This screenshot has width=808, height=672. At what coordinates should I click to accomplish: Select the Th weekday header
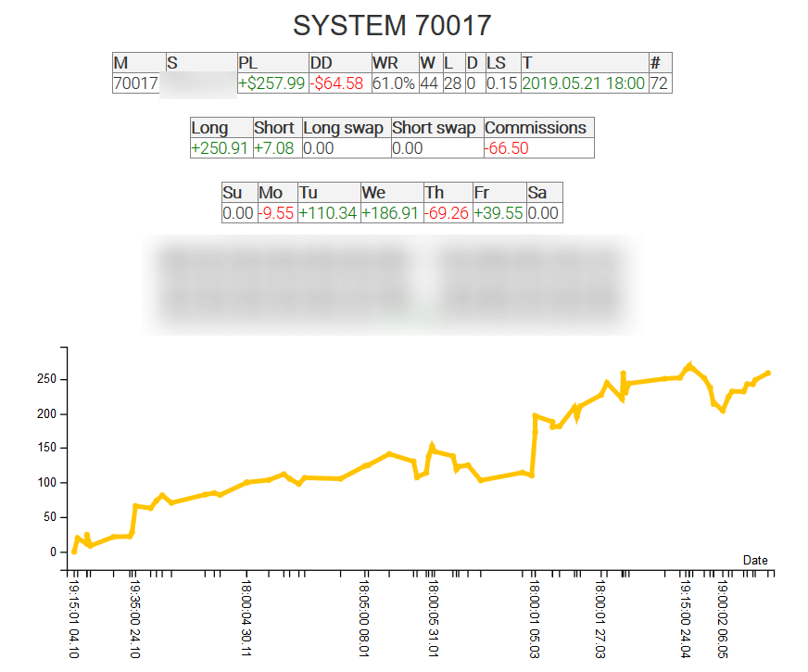448,193
